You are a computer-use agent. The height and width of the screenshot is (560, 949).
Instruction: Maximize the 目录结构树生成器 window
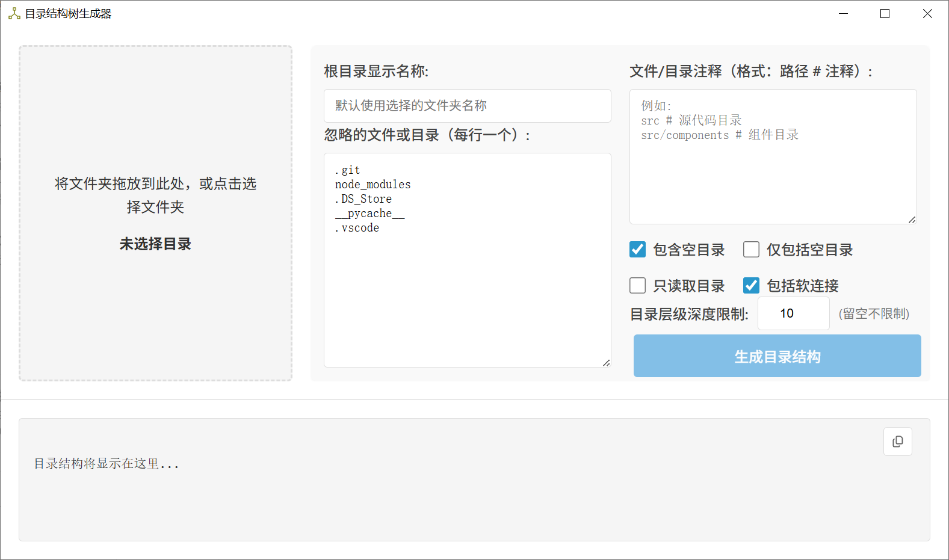(885, 13)
